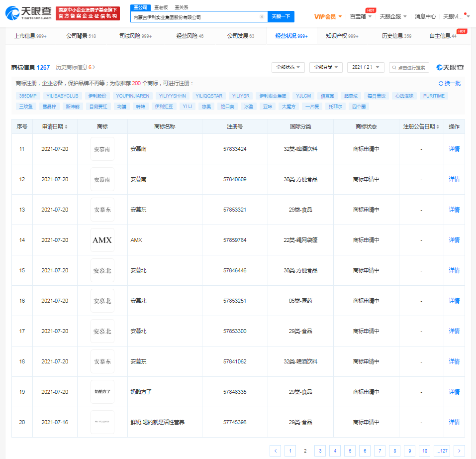Open 详情 for row 14 AMX
Viewport: 476px width, 459px height.
pos(454,240)
